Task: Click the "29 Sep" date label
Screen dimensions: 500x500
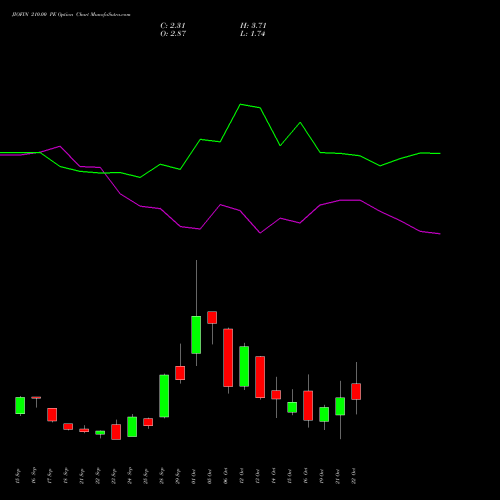Action: [x=178, y=476]
